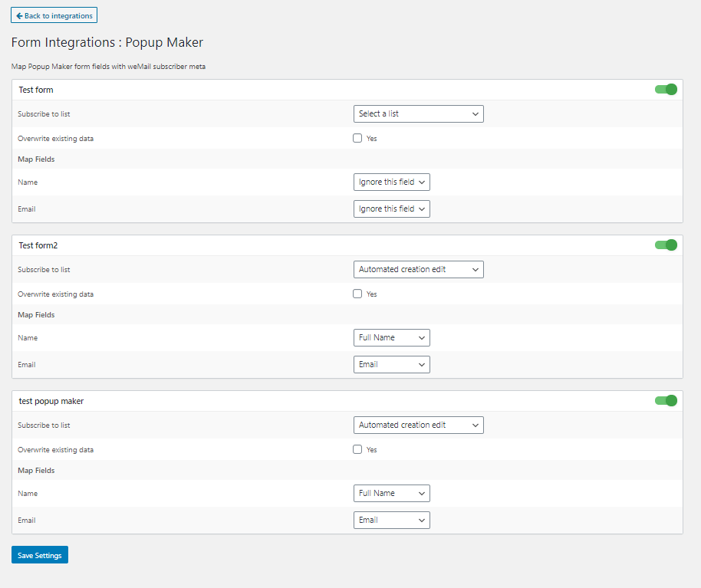Select the 'test popup maker' section title
Image resolution: width=701 pixels, height=588 pixels.
tap(51, 401)
